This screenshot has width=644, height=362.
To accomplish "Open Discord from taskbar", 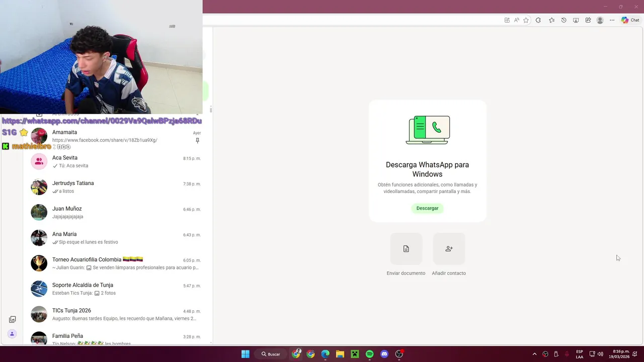I will pyautogui.click(x=384, y=354).
